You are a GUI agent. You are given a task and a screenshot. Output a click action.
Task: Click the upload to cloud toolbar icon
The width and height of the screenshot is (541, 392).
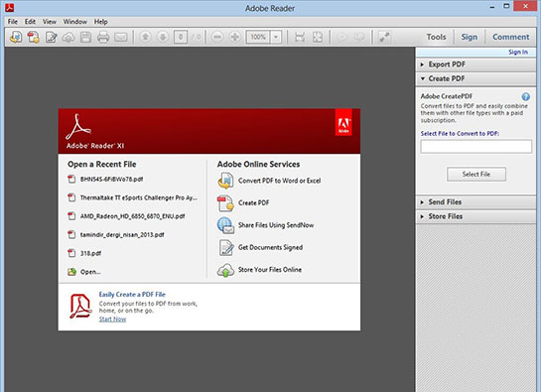point(68,37)
